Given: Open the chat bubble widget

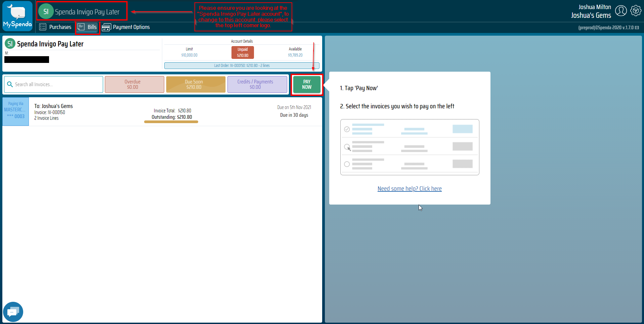Looking at the screenshot, I should coord(13,312).
